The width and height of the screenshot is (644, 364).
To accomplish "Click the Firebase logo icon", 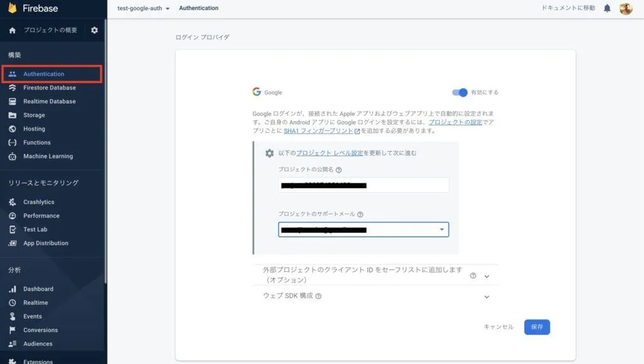I will (13, 8).
